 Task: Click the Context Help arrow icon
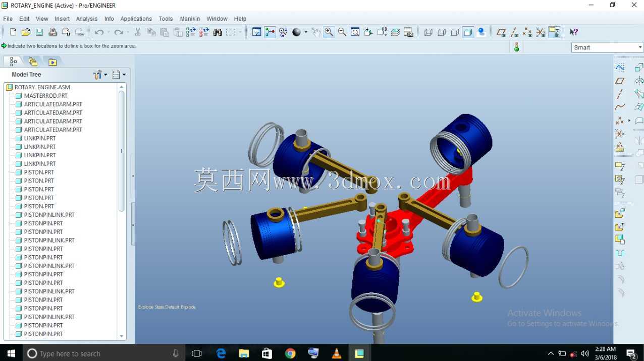click(x=574, y=32)
